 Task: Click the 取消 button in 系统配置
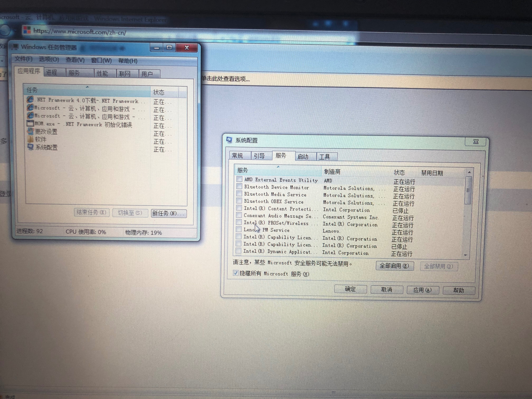[387, 290]
